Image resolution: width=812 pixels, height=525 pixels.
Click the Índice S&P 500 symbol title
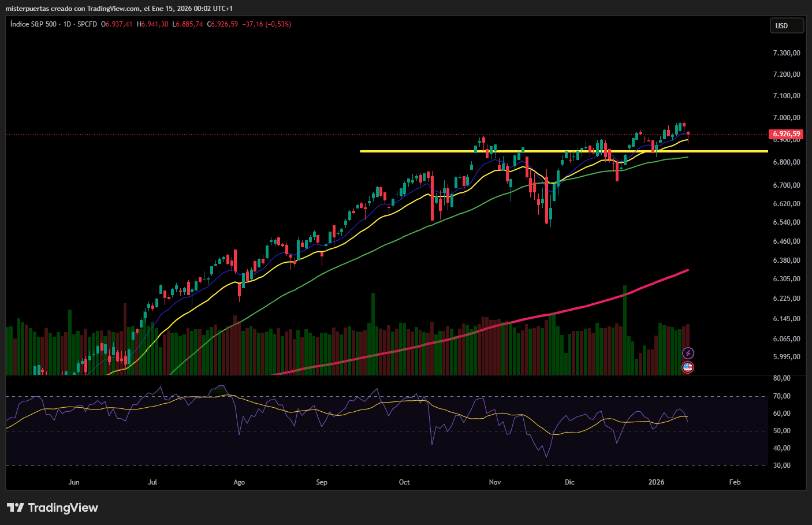pyautogui.click(x=33, y=24)
